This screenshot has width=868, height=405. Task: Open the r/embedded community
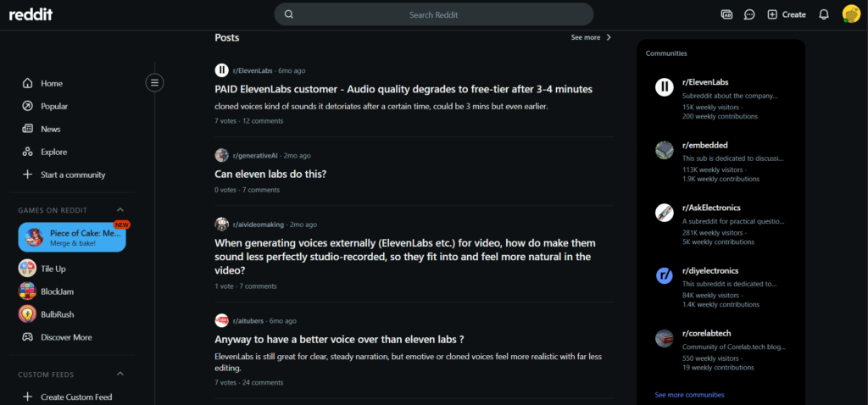pyautogui.click(x=704, y=145)
